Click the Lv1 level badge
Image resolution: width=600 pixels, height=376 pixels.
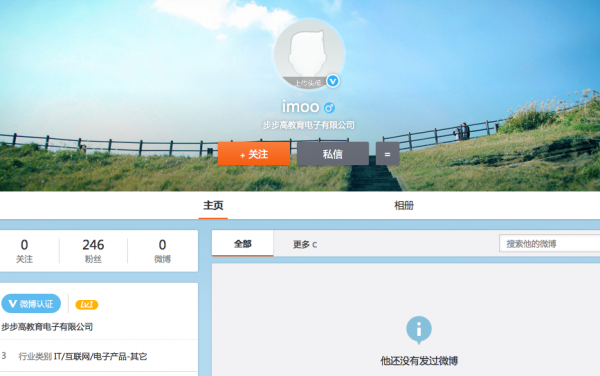click(86, 304)
